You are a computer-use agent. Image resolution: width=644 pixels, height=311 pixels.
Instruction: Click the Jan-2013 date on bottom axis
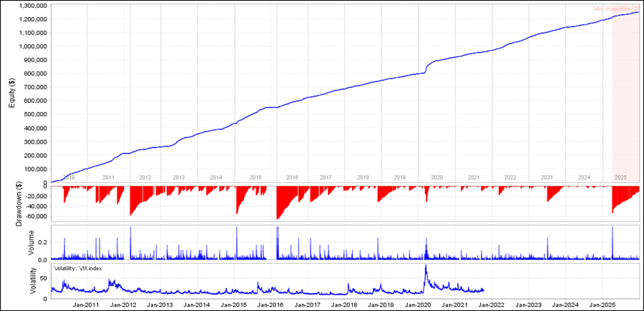(160, 306)
